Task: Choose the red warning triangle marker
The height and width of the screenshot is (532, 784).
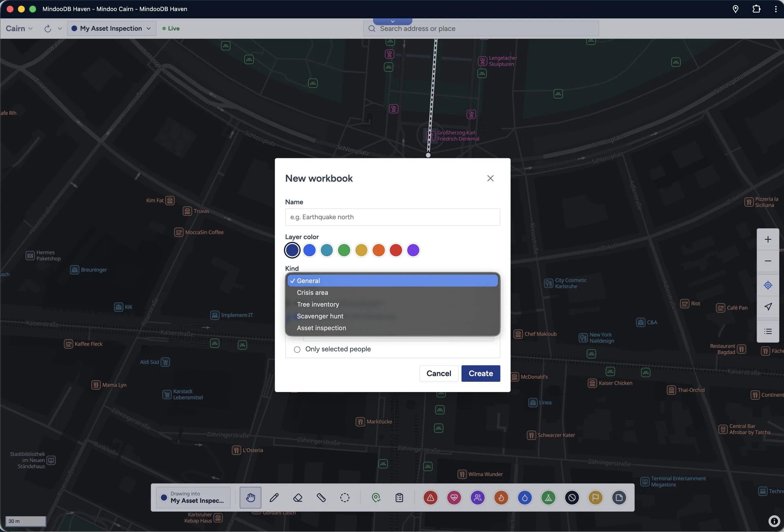Action: tap(431, 497)
